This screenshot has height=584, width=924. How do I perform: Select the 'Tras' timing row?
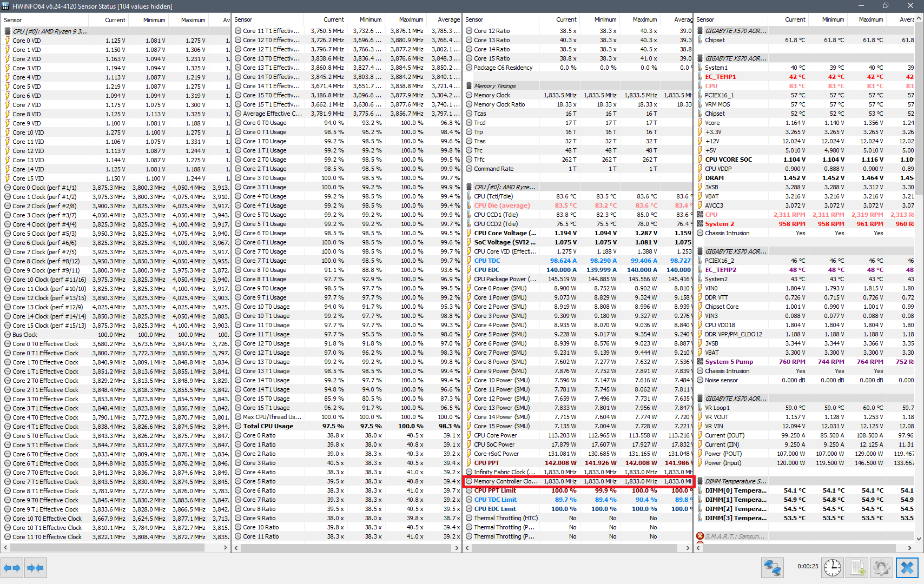tap(578, 141)
